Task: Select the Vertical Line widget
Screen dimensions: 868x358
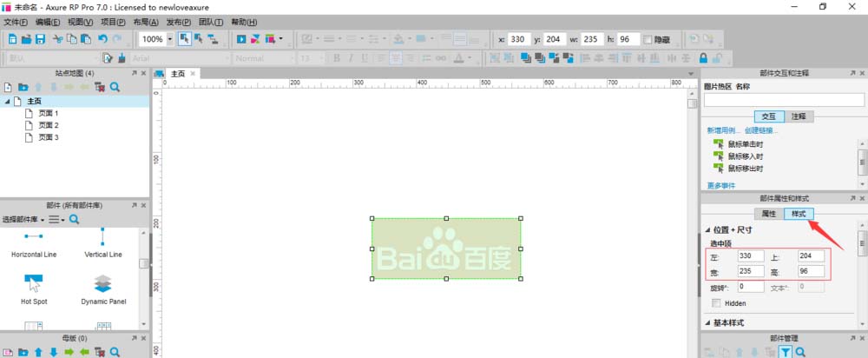Action: coord(103,244)
